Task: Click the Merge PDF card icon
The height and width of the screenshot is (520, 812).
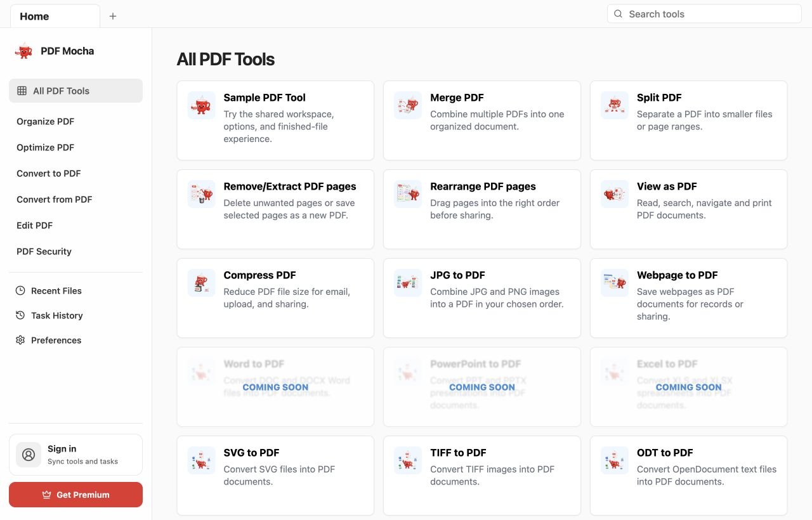Action: [408, 105]
